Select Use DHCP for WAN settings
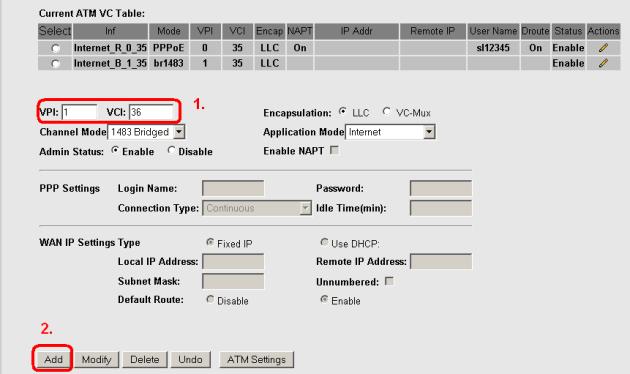The width and height of the screenshot is (630, 374). tap(324, 242)
